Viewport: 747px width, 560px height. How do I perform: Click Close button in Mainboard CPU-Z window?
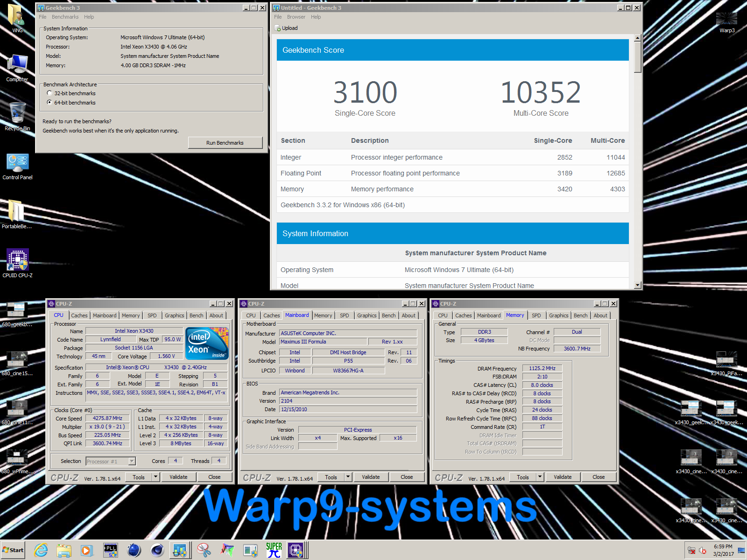click(x=407, y=477)
